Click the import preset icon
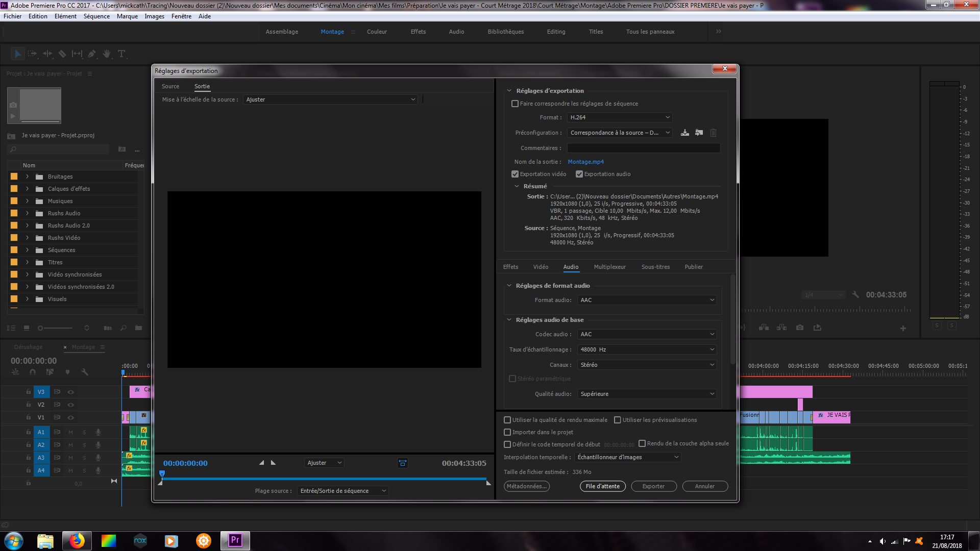The height and width of the screenshot is (551, 980). 699,133
